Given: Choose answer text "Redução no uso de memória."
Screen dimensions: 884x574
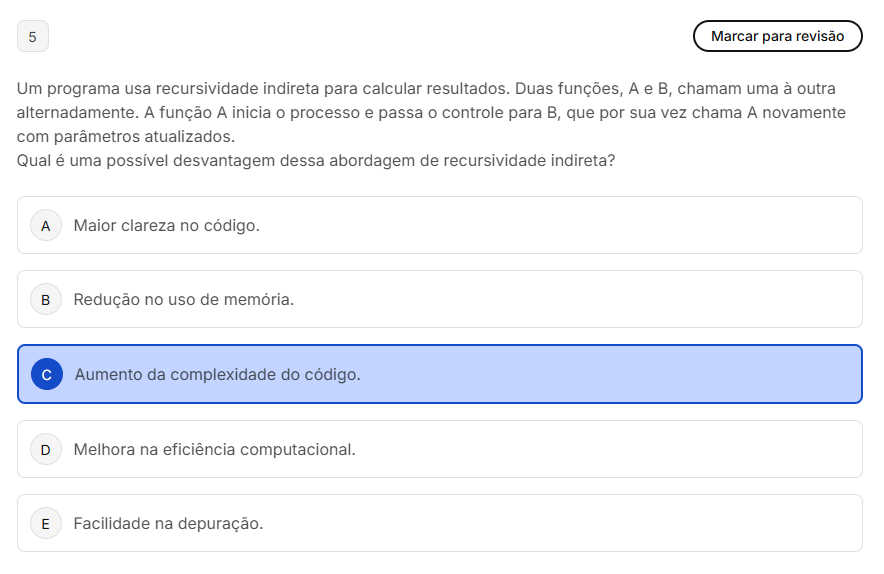Looking at the screenshot, I should 184,299.
